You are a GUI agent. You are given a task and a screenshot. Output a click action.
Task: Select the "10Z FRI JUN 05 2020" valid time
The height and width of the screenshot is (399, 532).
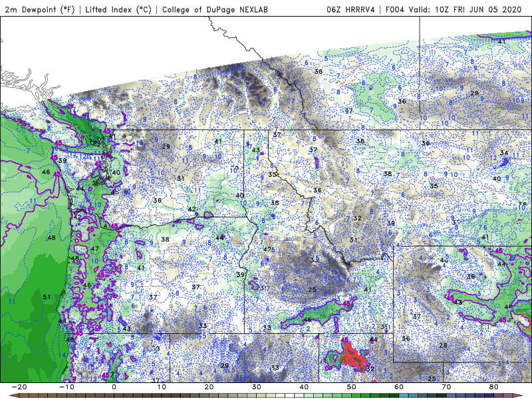[478, 9]
